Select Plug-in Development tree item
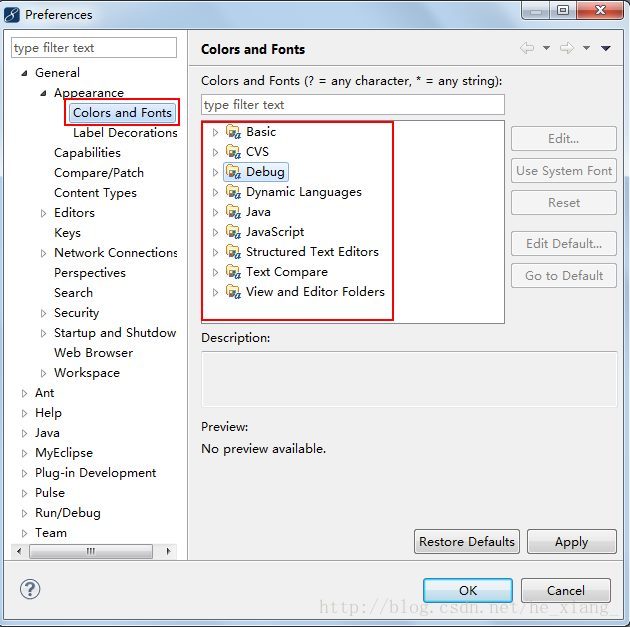 [95, 473]
